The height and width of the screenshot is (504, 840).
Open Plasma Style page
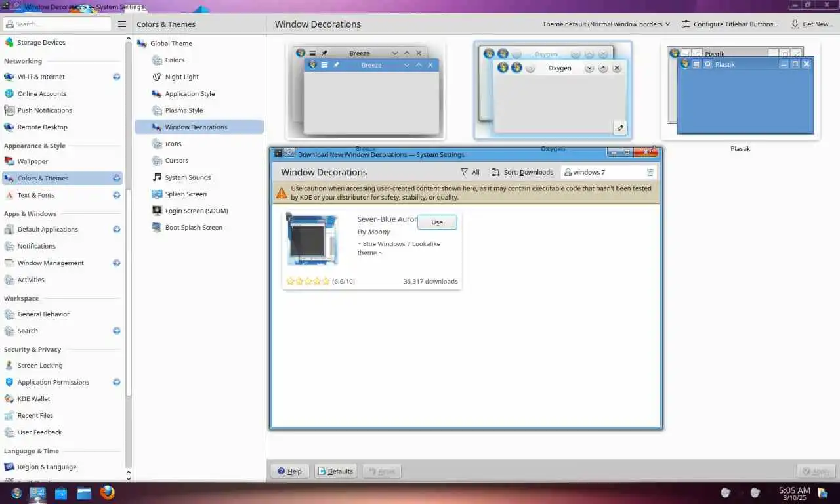(199, 110)
